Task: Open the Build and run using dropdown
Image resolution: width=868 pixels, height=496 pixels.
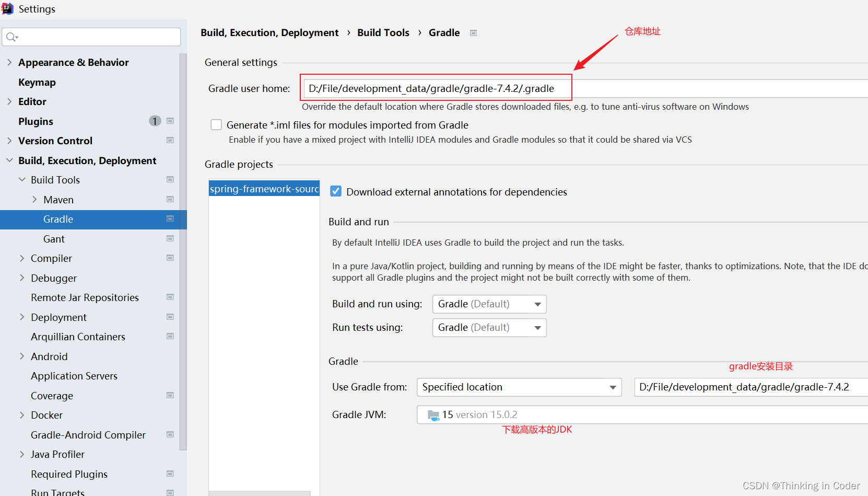Action: 489,304
